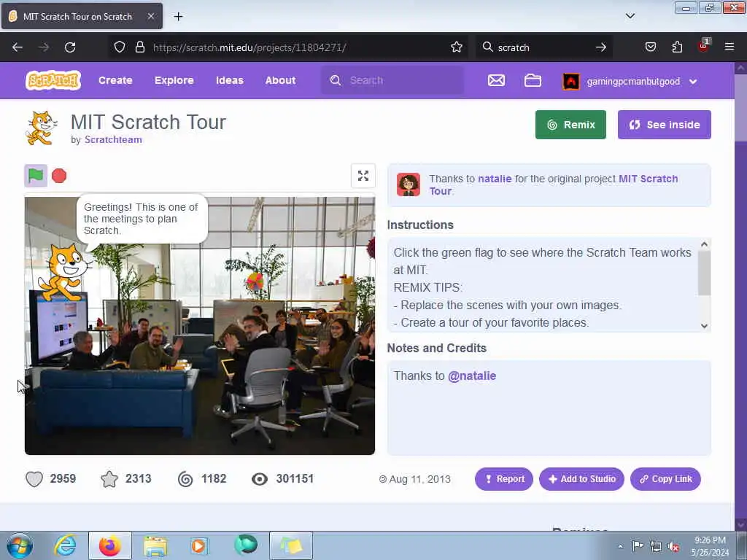Bookmark this page with the star
The width and height of the screenshot is (747, 560).
pyautogui.click(x=457, y=47)
